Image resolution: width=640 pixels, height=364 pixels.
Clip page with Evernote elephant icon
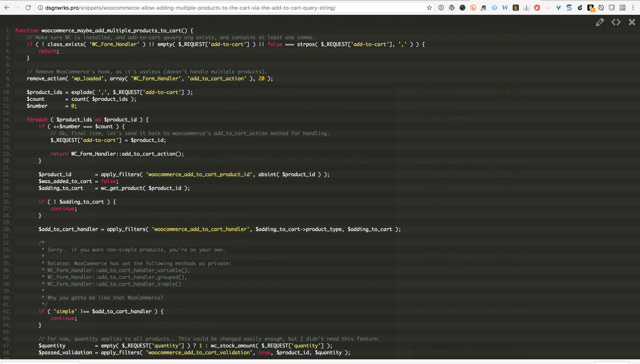coord(483,8)
